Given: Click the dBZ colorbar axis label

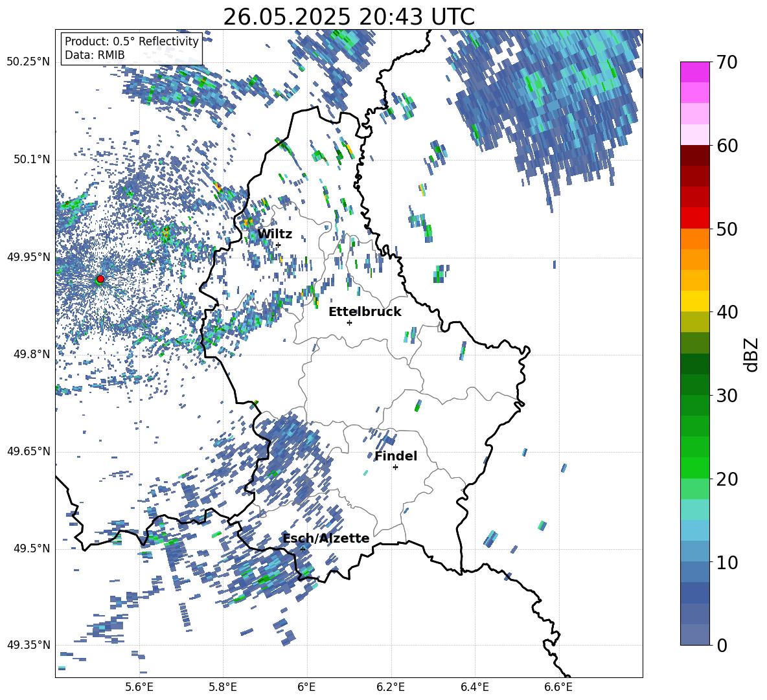Looking at the screenshot, I should pos(751,354).
